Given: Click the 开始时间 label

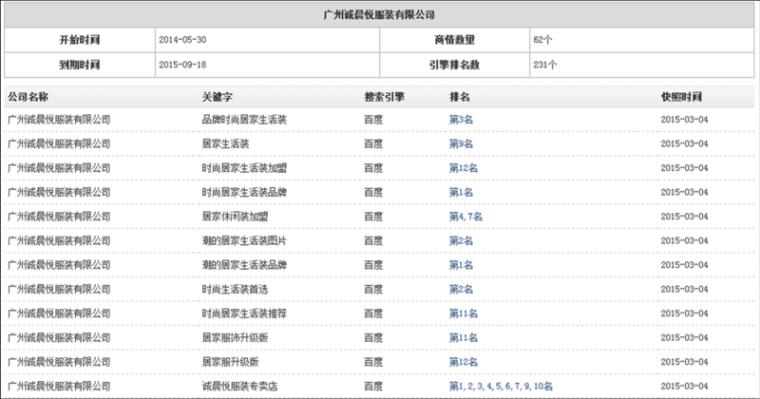Looking at the screenshot, I should 79,40.
